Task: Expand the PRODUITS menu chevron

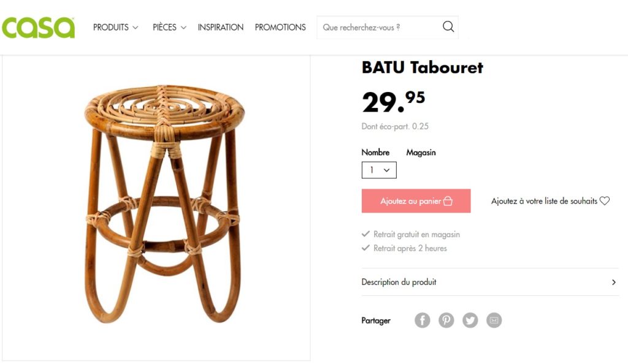Action: pos(136,28)
